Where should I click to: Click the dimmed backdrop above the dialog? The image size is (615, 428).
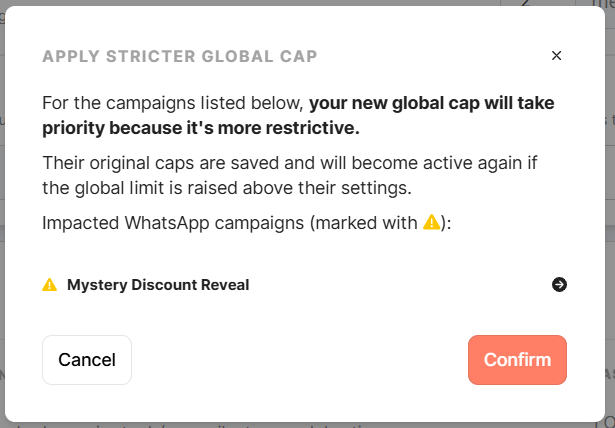click(x=300, y=3)
